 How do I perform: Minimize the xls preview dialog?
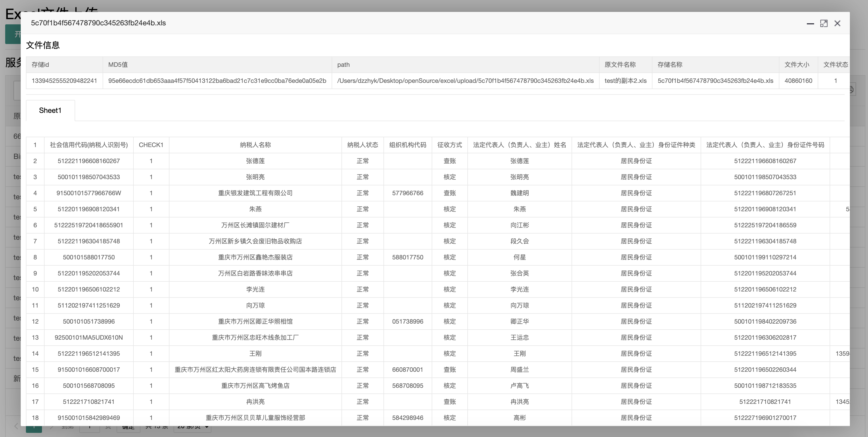[810, 24]
